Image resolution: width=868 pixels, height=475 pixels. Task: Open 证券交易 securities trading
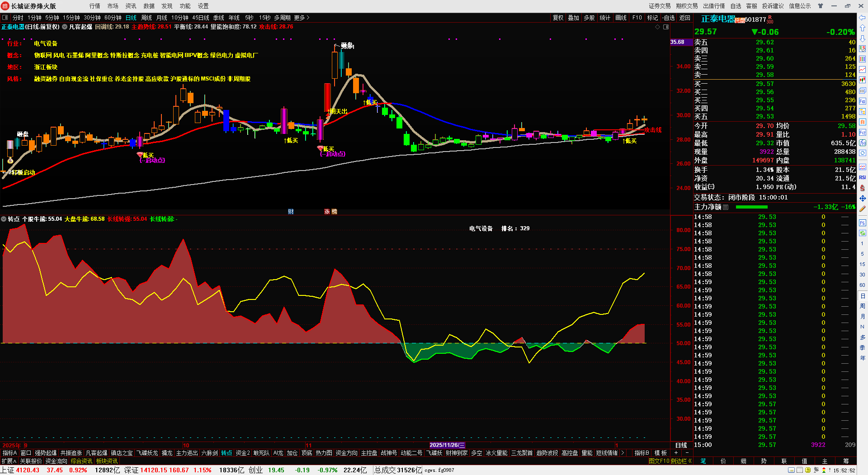point(660,6)
